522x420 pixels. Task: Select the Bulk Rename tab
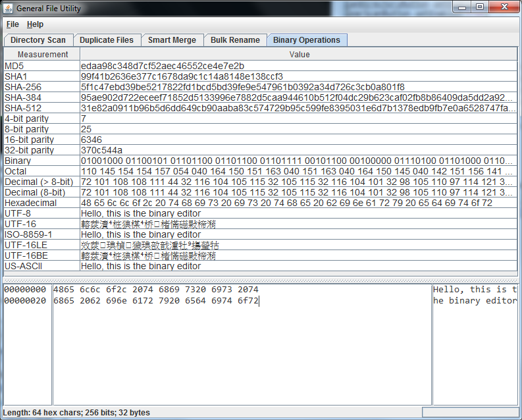point(235,40)
